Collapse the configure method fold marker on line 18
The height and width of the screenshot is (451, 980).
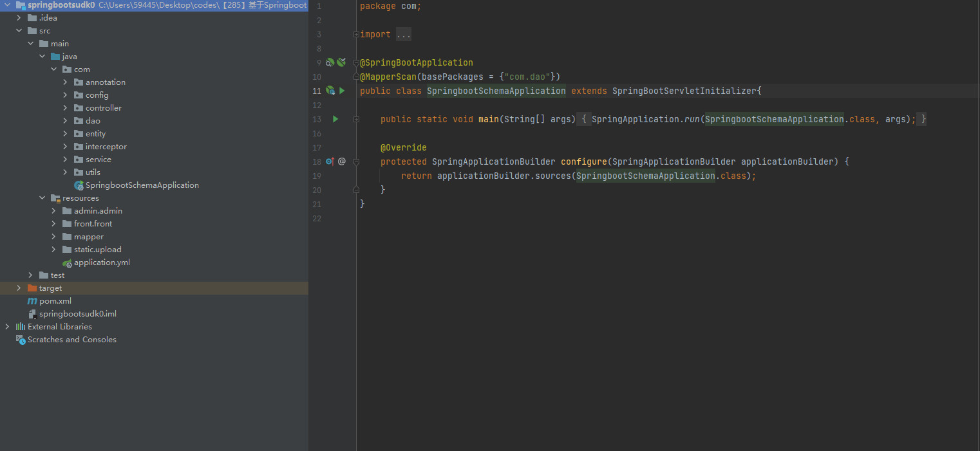point(356,161)
